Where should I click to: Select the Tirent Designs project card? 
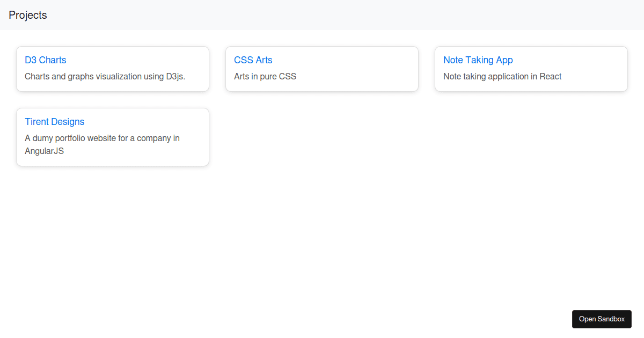(x=113, y=137)
